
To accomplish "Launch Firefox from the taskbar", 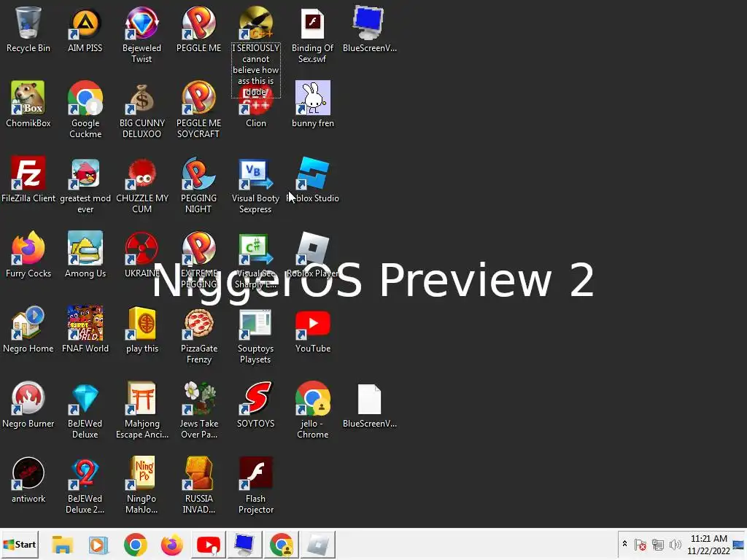I will [172, 545].
